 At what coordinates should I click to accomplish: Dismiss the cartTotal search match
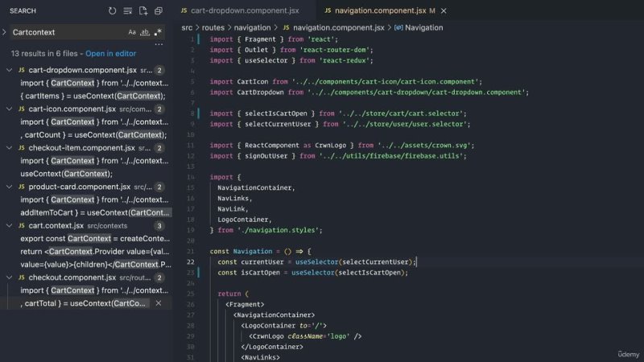[x=159, y=303]
